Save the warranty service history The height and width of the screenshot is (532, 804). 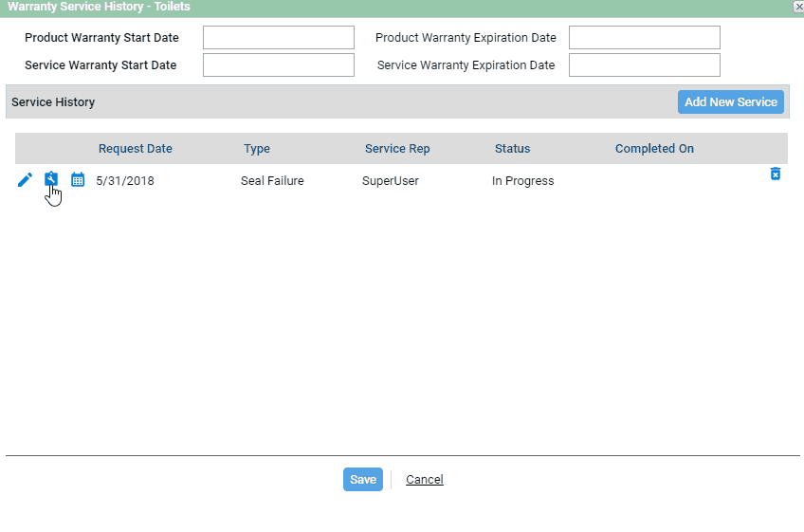pos(363,479)
